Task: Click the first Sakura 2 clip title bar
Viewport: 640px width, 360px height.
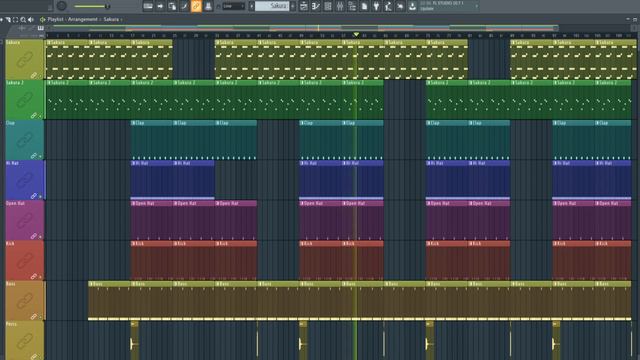Action: point(67,82)
